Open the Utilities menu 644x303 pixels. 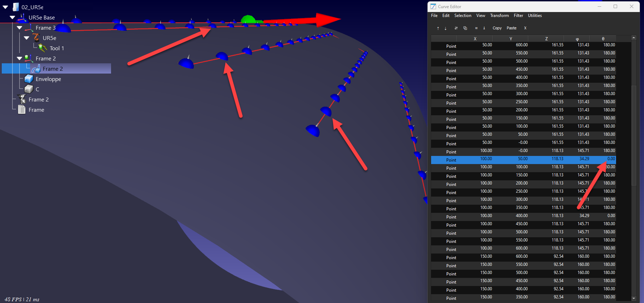coord(534,16)
